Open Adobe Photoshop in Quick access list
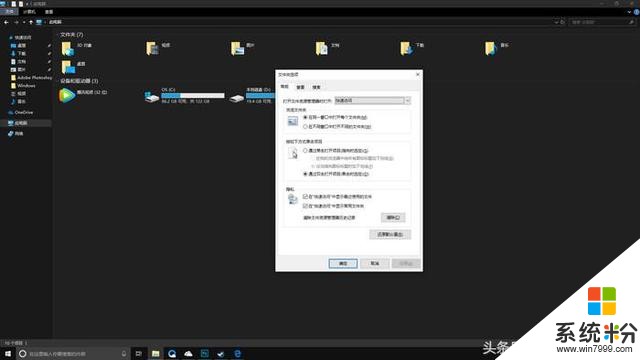 [32, 78]
